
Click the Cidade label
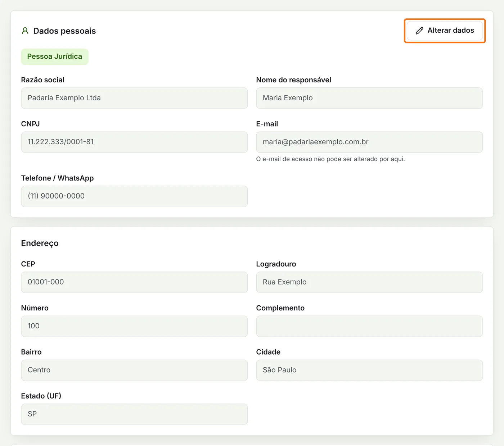[x=268, y=352]
